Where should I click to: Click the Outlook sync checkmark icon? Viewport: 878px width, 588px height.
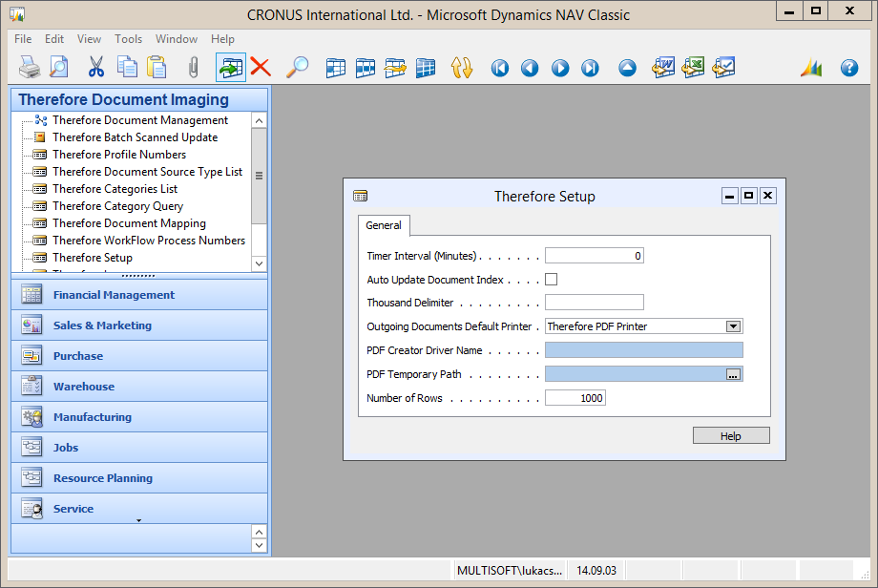click(723, 68)
